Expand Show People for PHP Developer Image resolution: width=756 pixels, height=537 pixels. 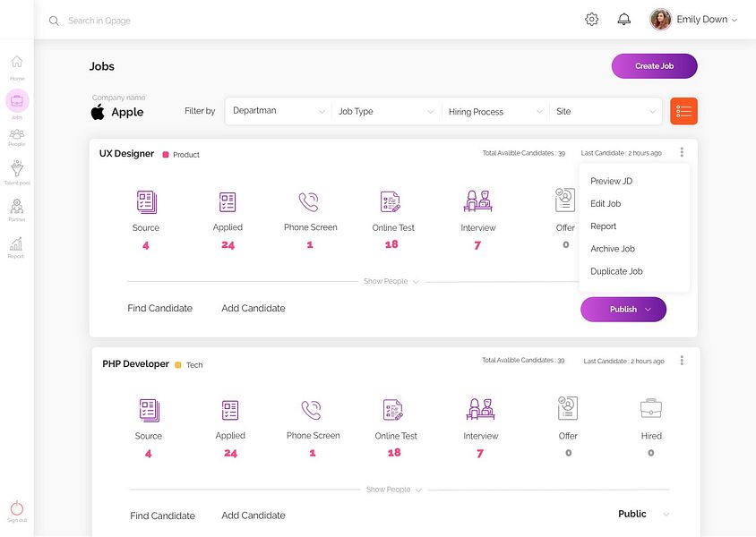393,490
